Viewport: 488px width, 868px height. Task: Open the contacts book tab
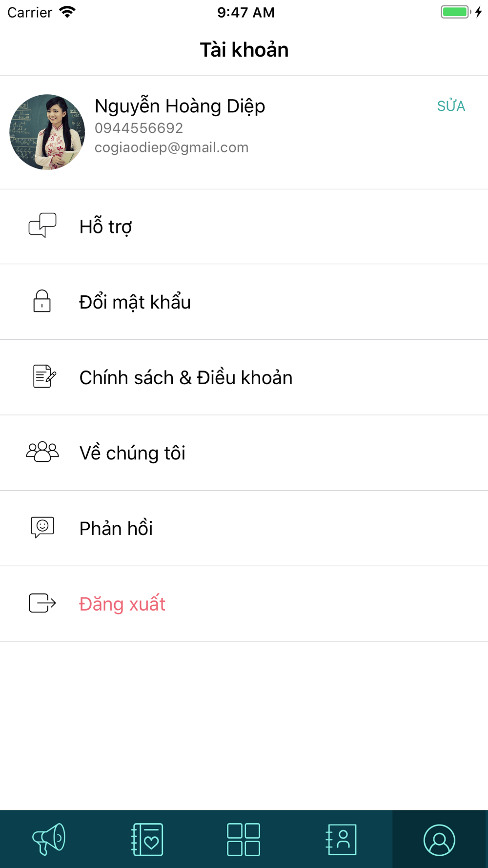341,839
